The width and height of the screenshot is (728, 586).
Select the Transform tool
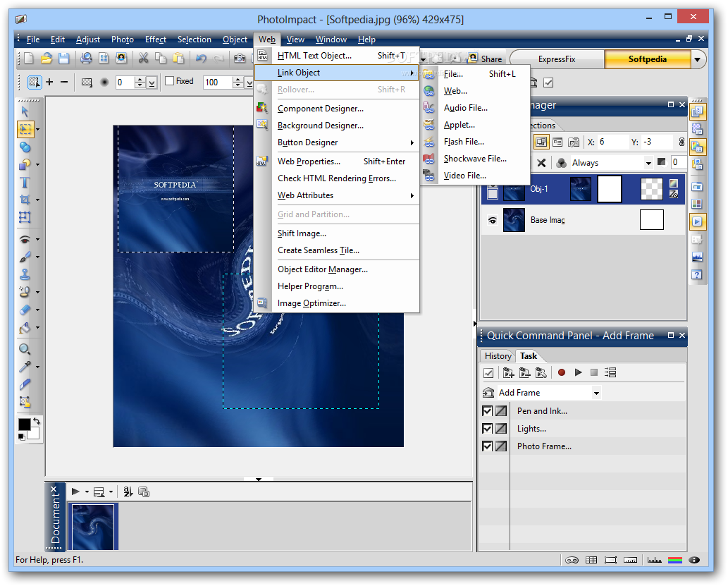pyautogui.click(x=25, y=217)
